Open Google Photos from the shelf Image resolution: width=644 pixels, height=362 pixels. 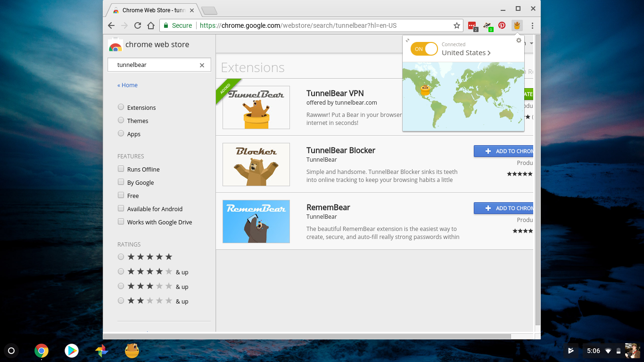(x=102, y=351)
